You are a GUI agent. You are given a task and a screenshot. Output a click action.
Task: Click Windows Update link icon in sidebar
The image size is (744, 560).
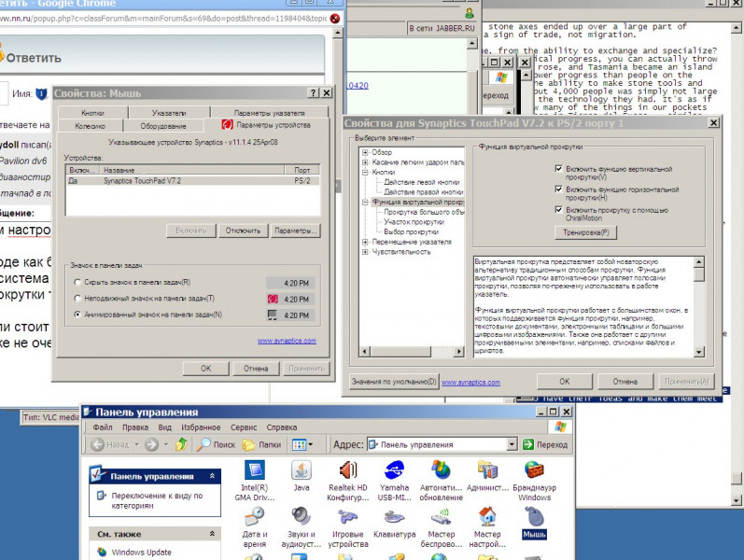[102, 552]
